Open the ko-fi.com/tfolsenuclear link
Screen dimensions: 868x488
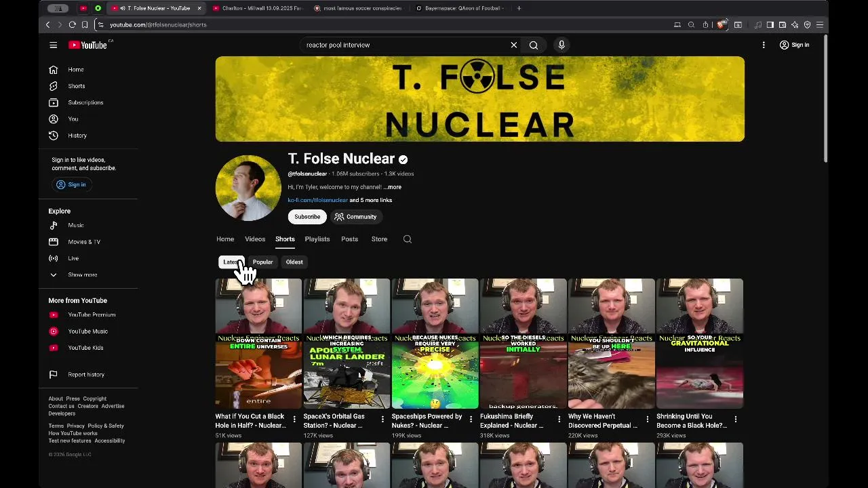click(317, 200)
